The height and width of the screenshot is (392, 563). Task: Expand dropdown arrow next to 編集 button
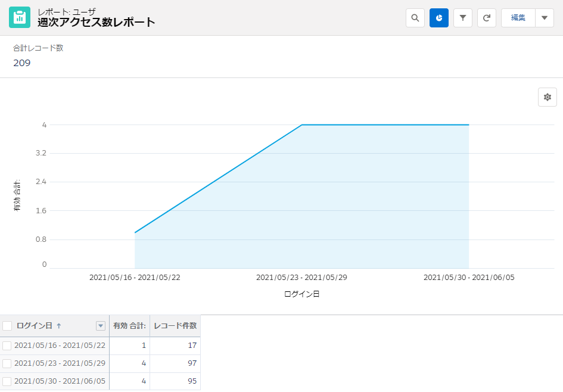click(545, 18)
